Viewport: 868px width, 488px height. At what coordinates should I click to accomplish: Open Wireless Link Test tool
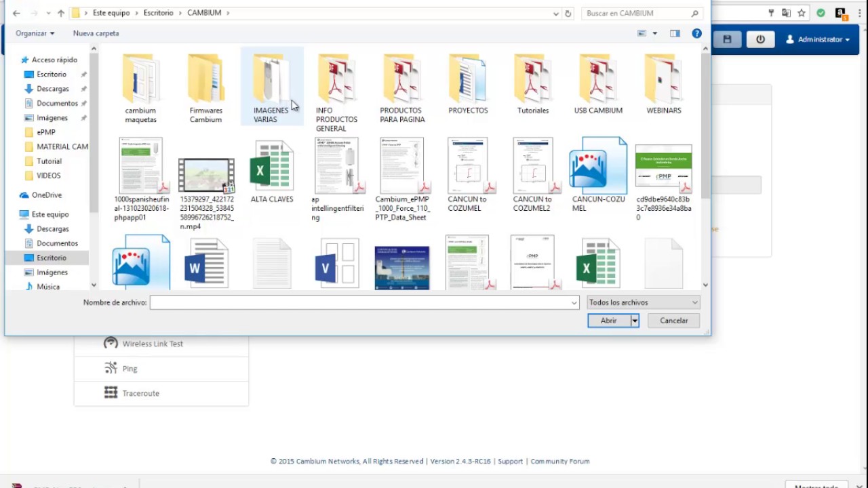pyautogui.click(x=153, y=344)
